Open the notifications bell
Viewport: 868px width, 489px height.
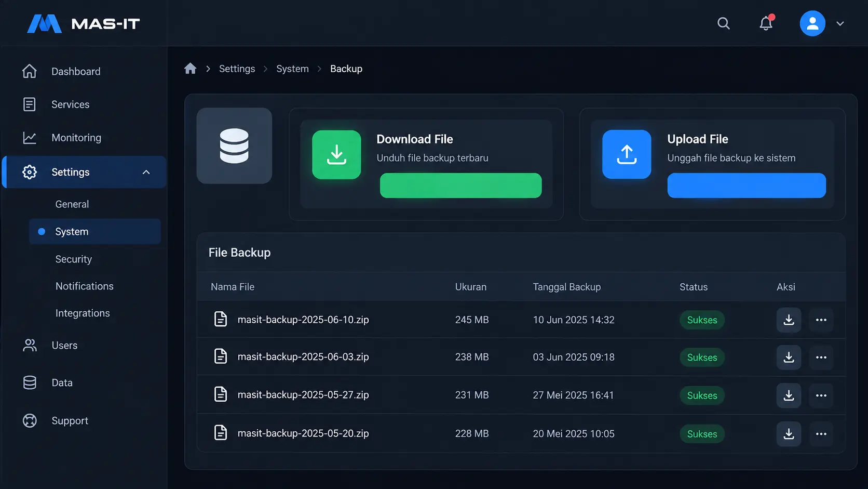pyautogui.click(x=766, y=23)
